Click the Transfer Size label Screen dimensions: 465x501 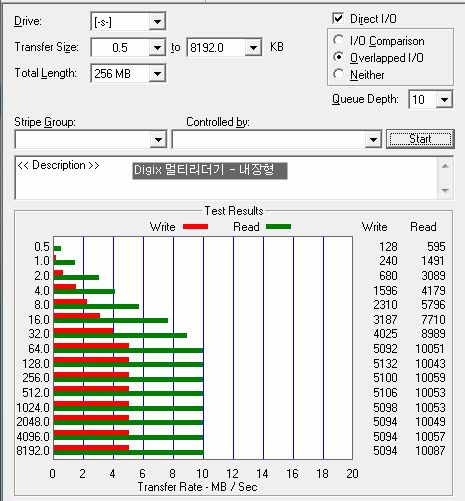coord(46,47)
